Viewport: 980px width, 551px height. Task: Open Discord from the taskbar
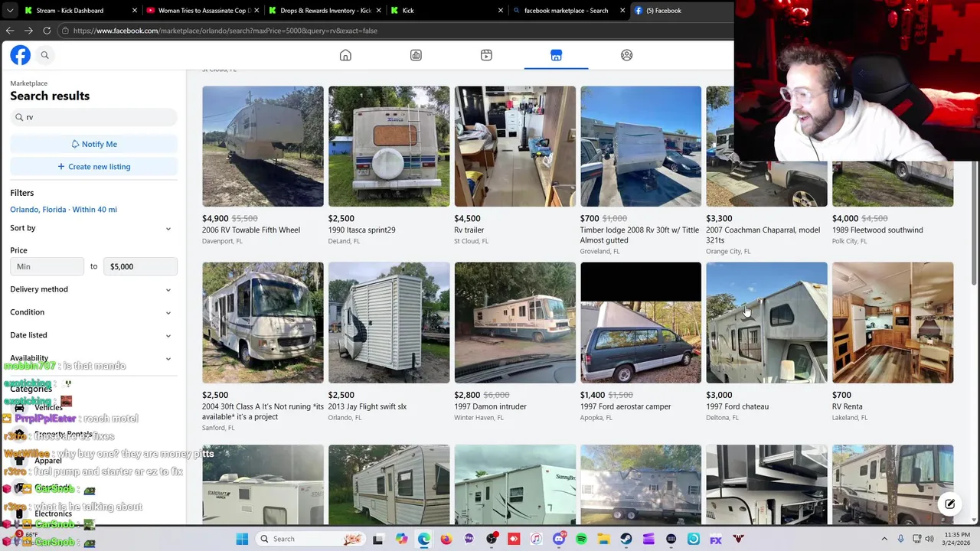[x=559, y=539]
